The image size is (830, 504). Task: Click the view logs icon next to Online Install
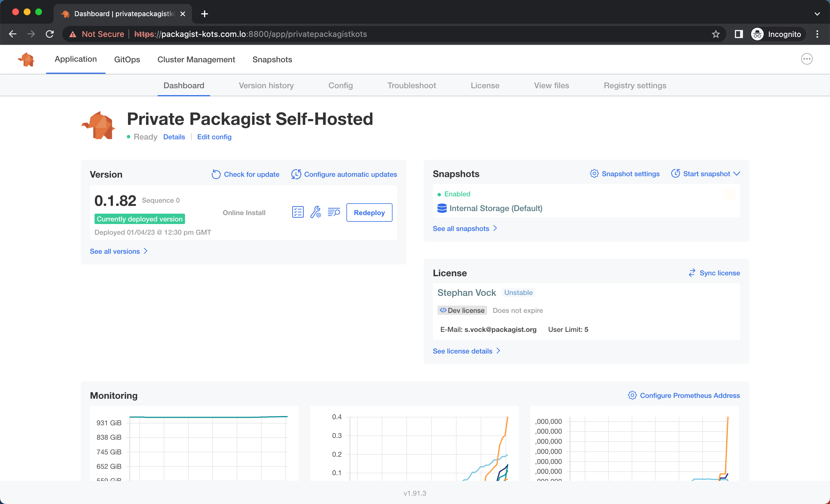click(x=334, y=212)
